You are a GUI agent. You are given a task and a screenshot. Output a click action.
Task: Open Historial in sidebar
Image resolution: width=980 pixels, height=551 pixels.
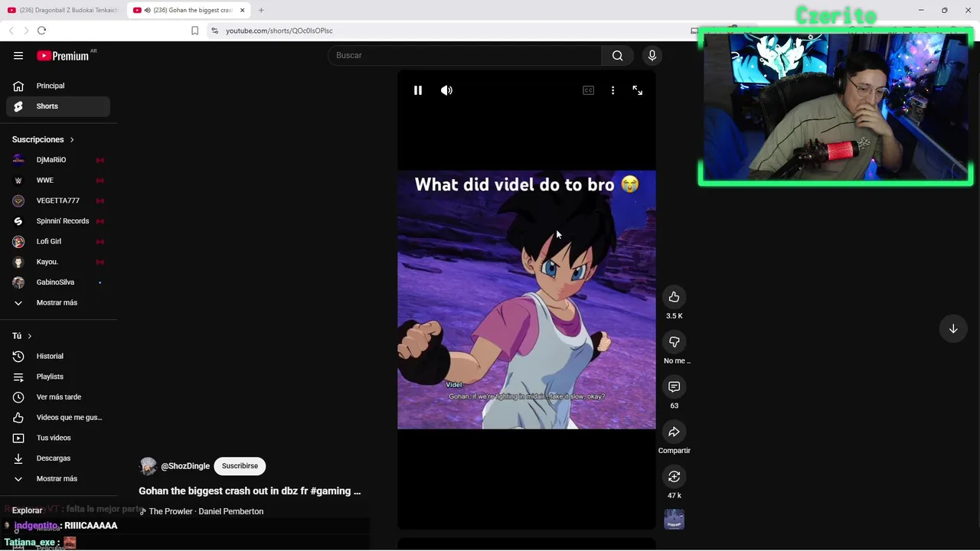(58, 356)
